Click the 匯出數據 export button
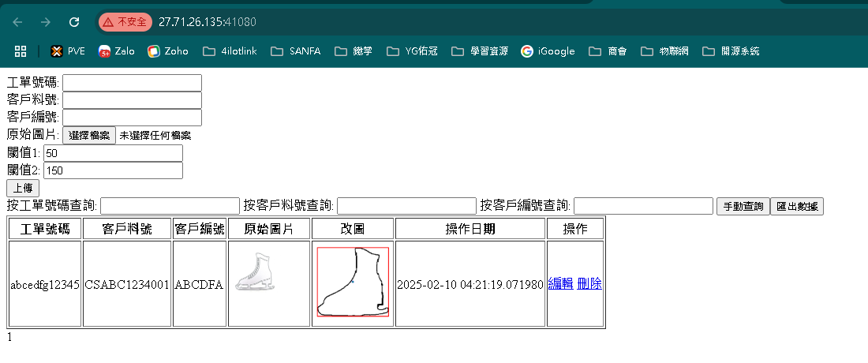Image resolution: width=868 pixels, height=363 pixels. coord(797,206)
